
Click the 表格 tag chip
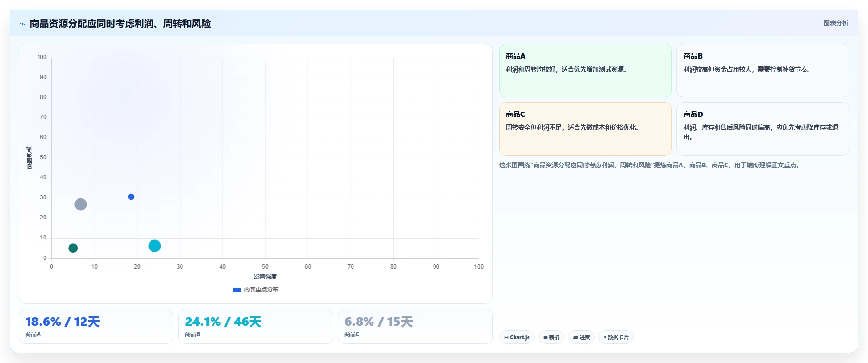(x=551, y=337)
